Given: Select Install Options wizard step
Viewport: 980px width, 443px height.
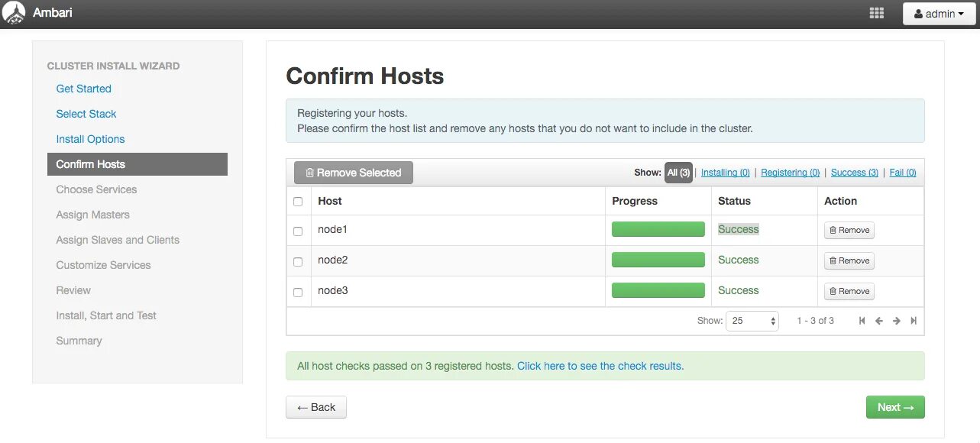Looking at the screenshot, I should pyautogui.click(x=90, y=139).
